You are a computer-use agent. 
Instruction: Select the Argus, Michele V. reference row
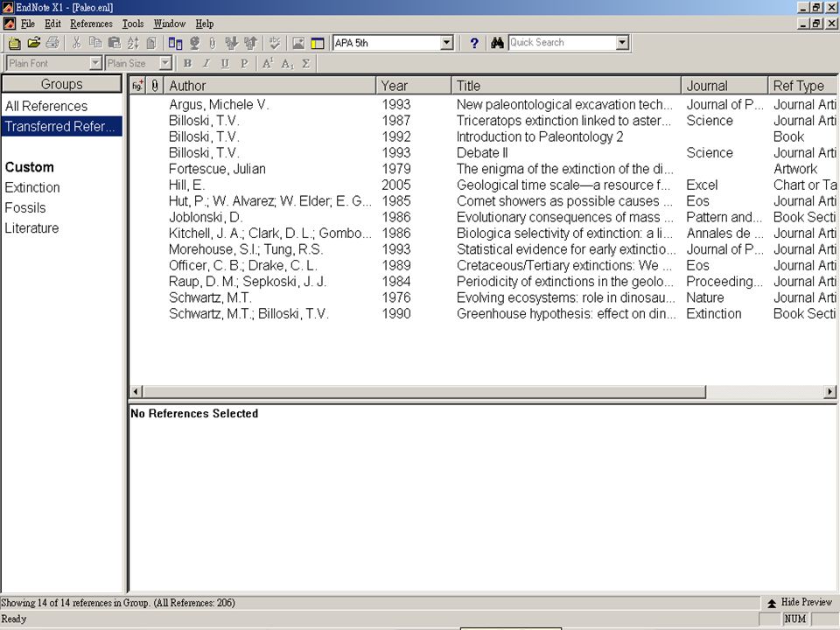coord(482,104)
